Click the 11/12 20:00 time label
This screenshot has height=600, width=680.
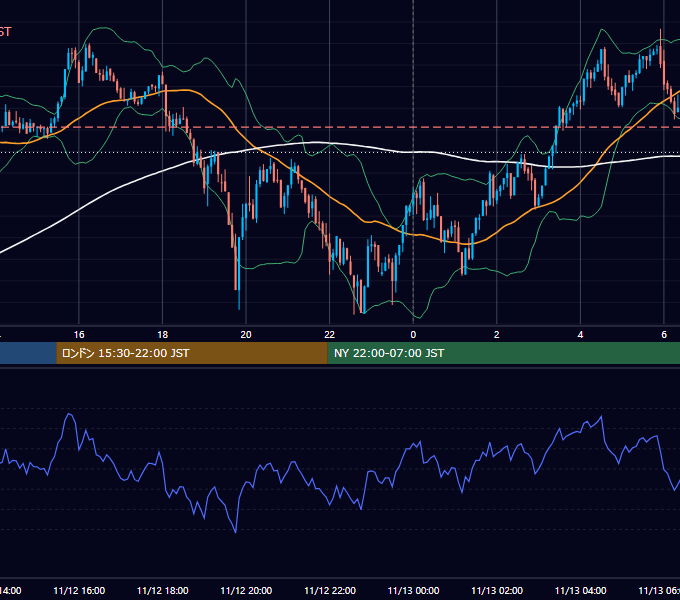[246, 591]
